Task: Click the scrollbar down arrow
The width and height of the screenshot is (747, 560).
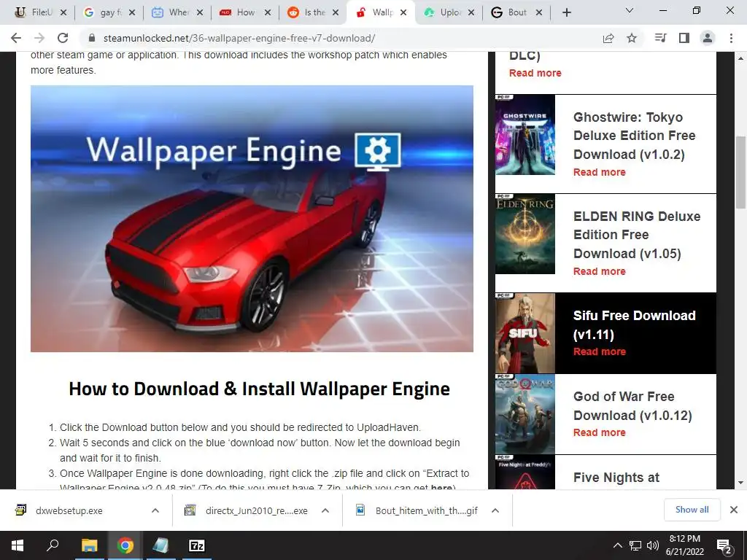Action: pos(740,483)
